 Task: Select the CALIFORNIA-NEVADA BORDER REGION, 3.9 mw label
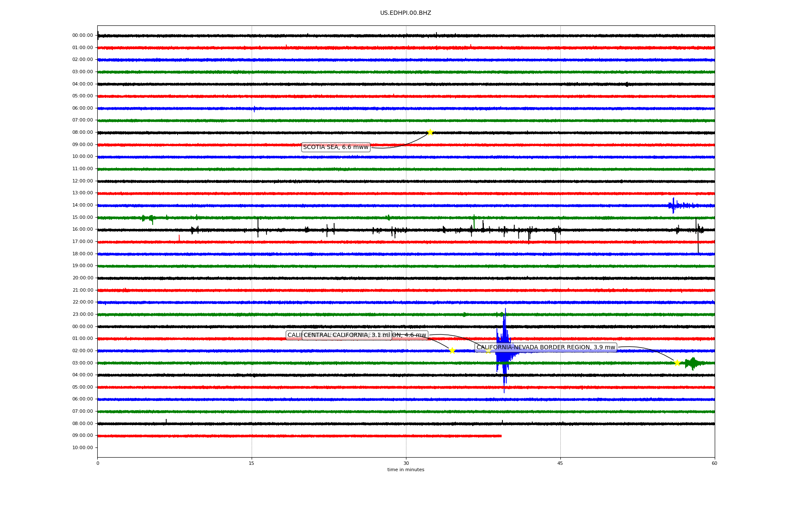546,348
